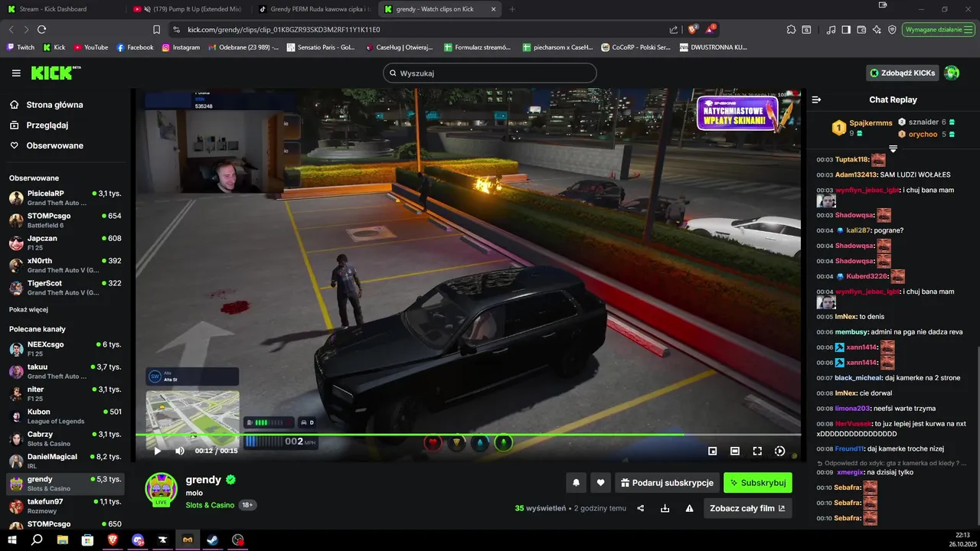Image resolution: width=980 pixels, height=551 pixels.
Task: Click the browser share icon in the address bar
Action: pos(674,29)
